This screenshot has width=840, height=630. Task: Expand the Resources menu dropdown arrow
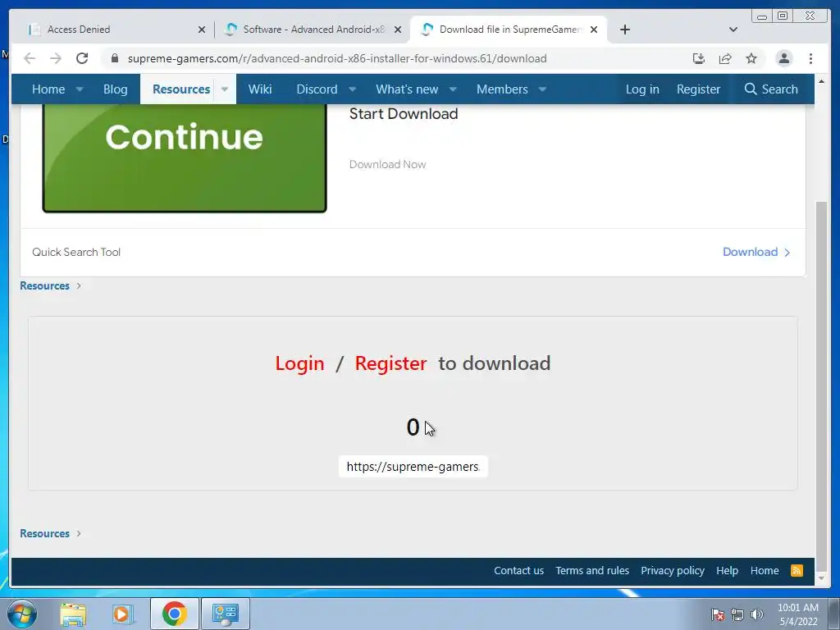coord(225,89)
